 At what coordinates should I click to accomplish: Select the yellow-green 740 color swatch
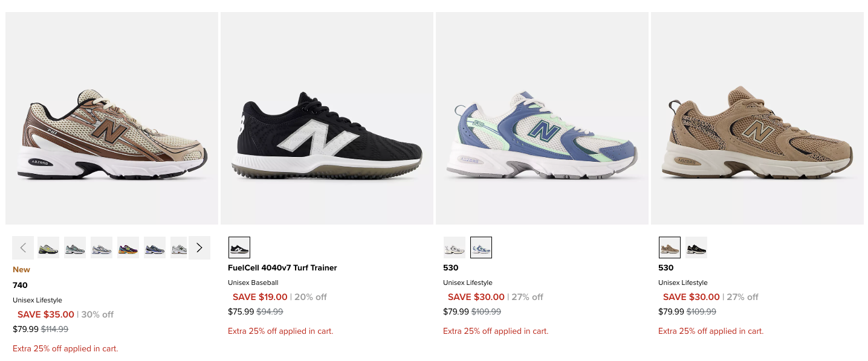click(x=48, y=248)
